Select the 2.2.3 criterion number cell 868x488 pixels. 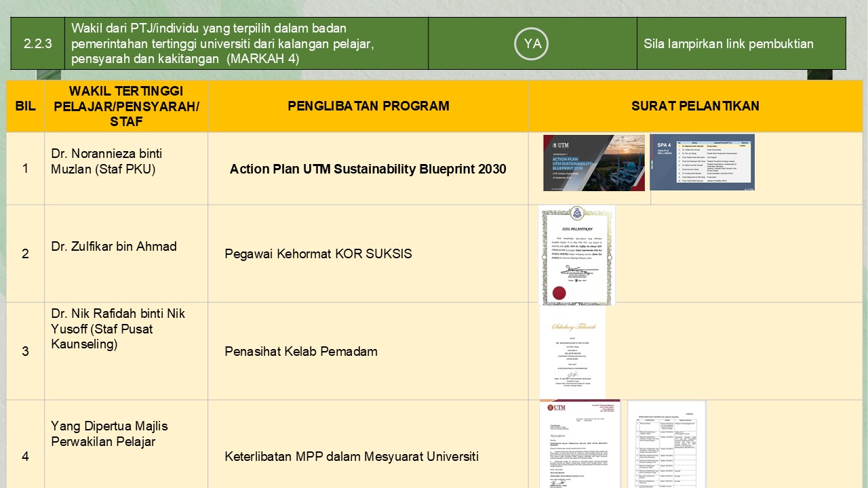click(x=37, y=44)
